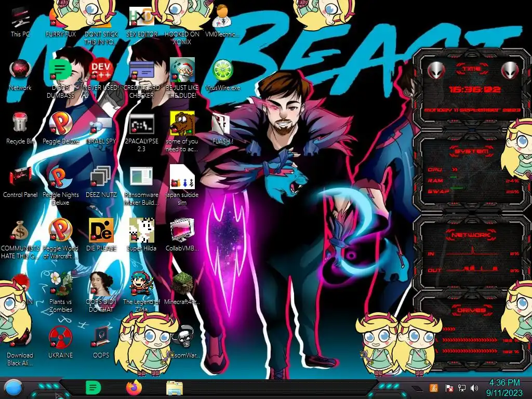The height and width of the screenshot is (399, 532).
Task: Open the DI FOR DUMBASS green icon
Action: coord(60,79)
